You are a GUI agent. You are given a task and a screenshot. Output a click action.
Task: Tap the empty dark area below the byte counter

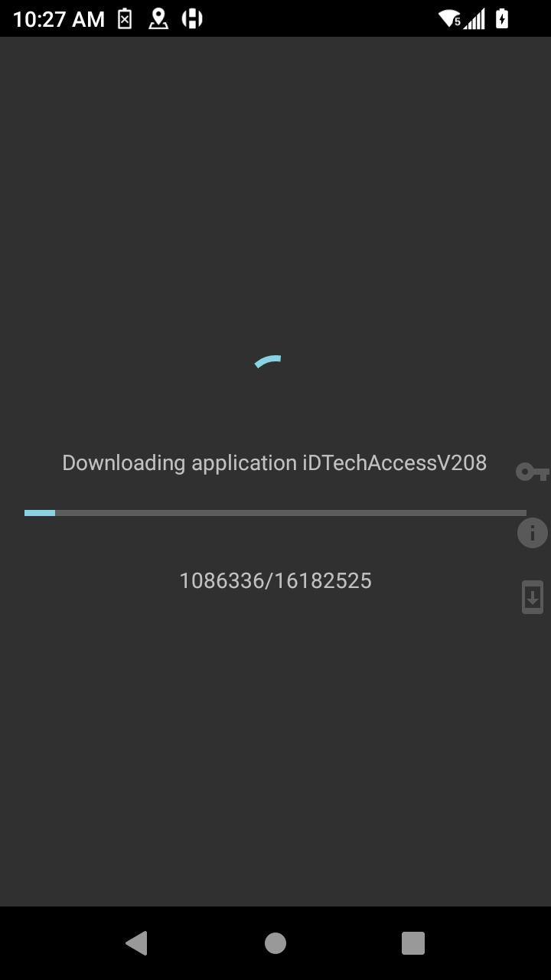[275, 750]
